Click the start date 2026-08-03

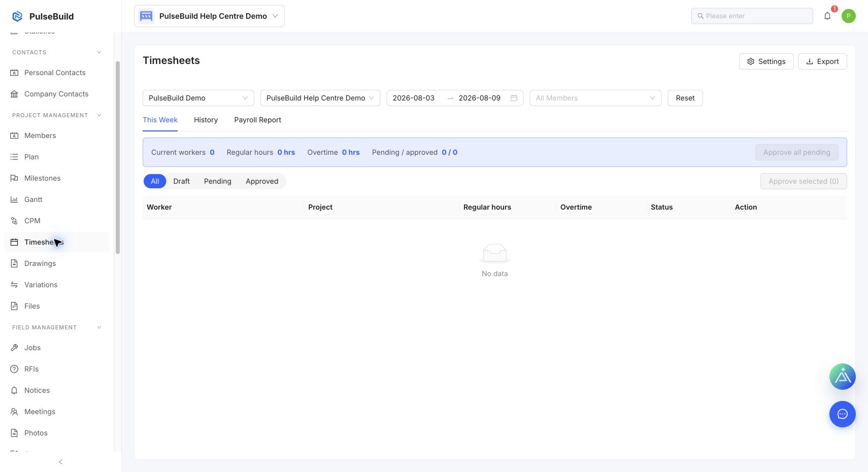click(414, 98)
